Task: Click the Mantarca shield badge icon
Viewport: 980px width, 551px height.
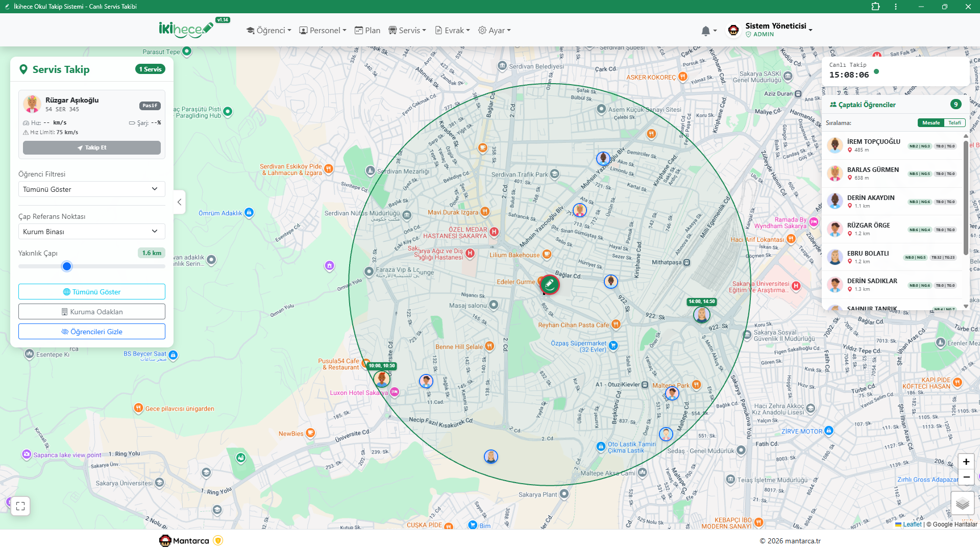Action: tap(218, 541)
